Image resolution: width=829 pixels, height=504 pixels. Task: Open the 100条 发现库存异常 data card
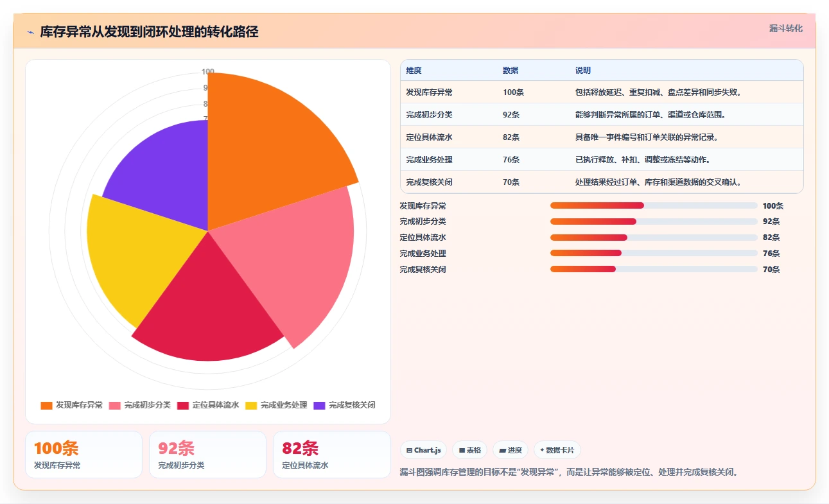tap(83, 455)
